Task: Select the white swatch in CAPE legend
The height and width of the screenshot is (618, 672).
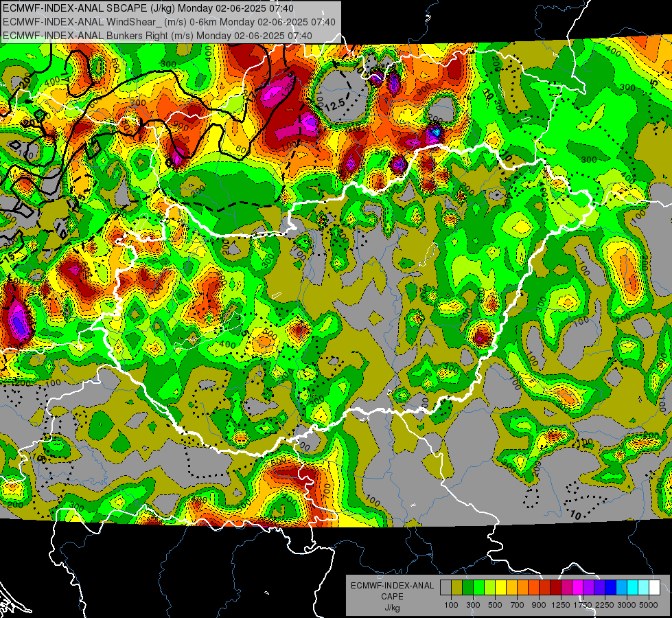Action: 654,588
